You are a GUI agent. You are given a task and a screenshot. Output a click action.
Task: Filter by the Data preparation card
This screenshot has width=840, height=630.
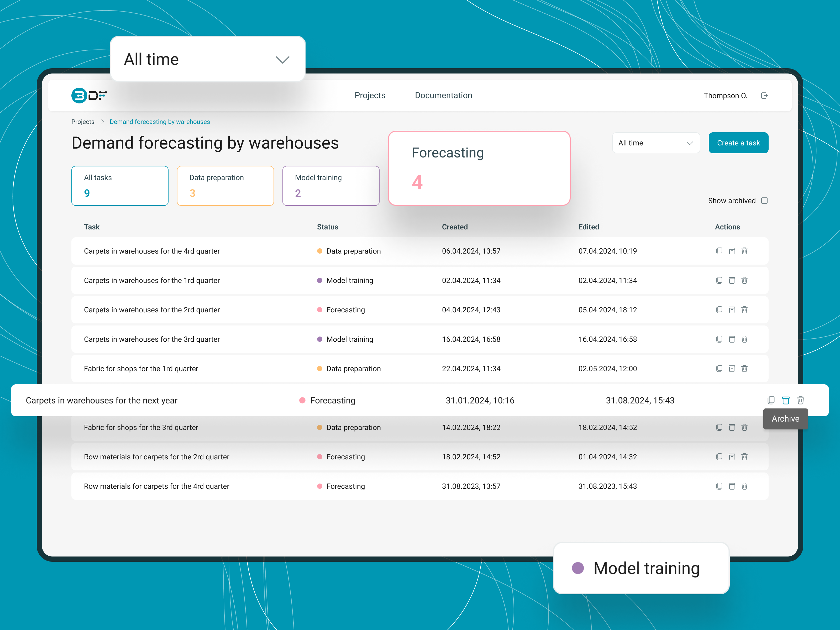point(225,186)
